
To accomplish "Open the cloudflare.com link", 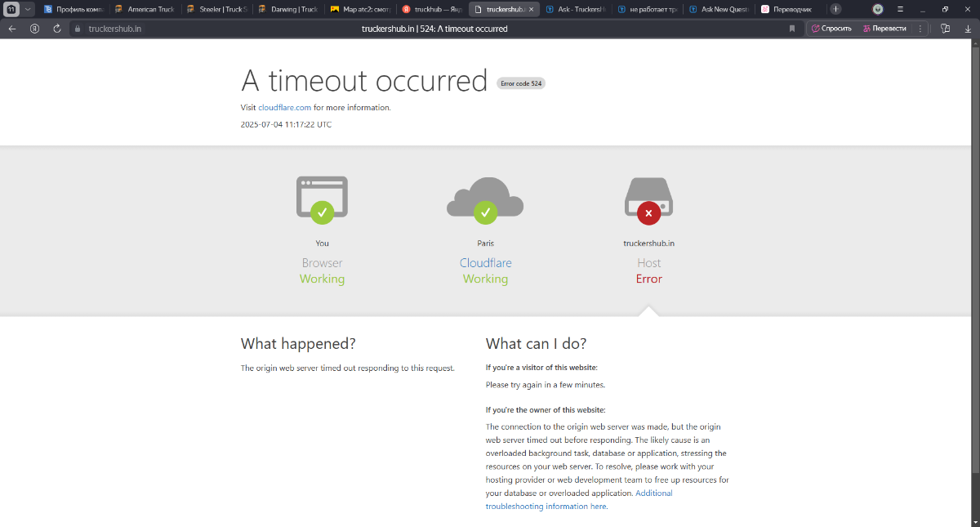I will pyautogui.click(x=285, y=107).
